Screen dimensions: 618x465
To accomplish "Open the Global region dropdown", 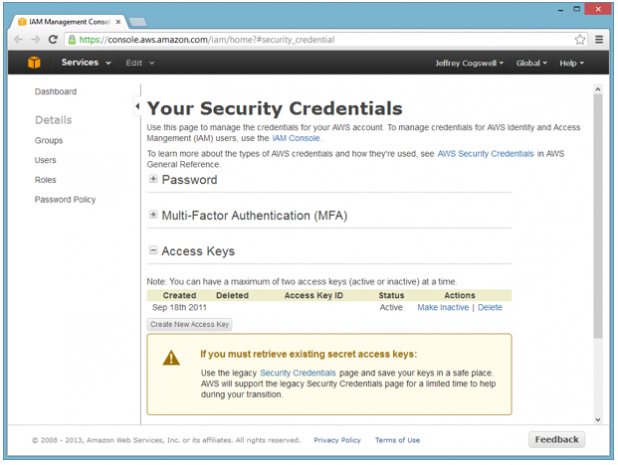I will click(x=531, y=63).
